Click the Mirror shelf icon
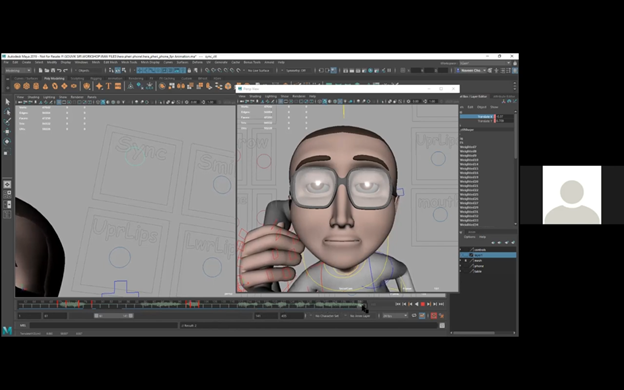Image resolution: width=624 pixels, height=390 pixels. point(181,86)
